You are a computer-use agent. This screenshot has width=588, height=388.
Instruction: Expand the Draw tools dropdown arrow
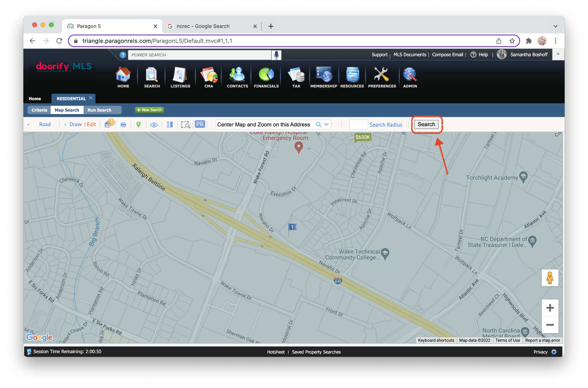coord(65,125)
